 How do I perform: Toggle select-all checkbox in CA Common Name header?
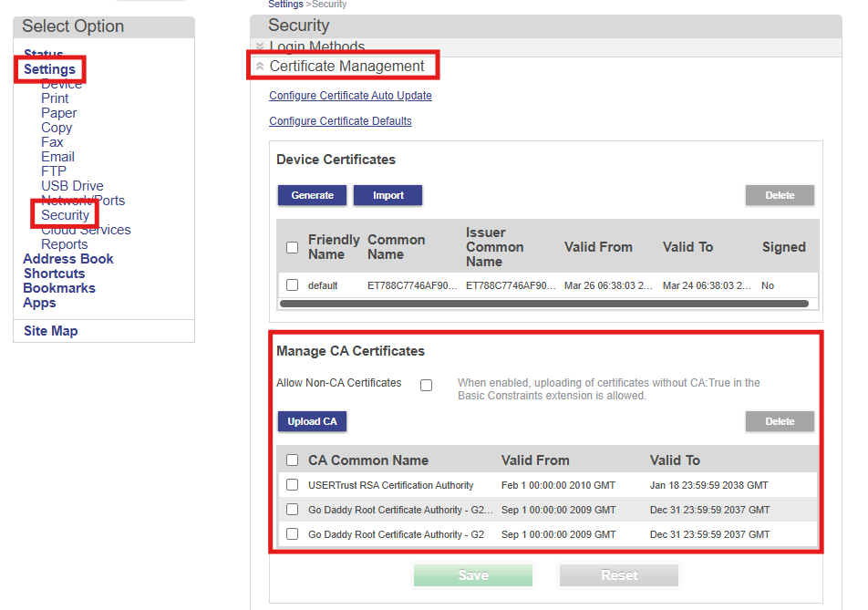[292, 460]
